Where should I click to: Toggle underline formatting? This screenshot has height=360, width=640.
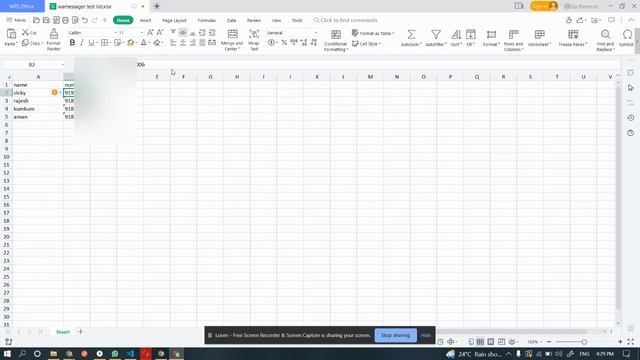tap(91, 42)
